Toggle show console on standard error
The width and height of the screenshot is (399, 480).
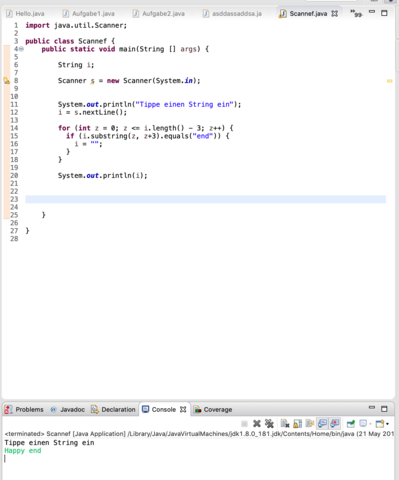pos(335,424)
